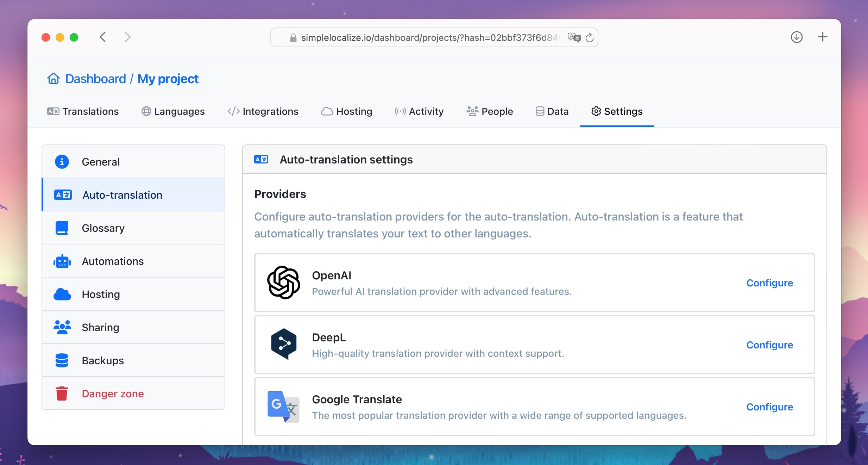The image size is (868, 465).
Task: Switch to the Data tab
Action: (x=552, y=111)
